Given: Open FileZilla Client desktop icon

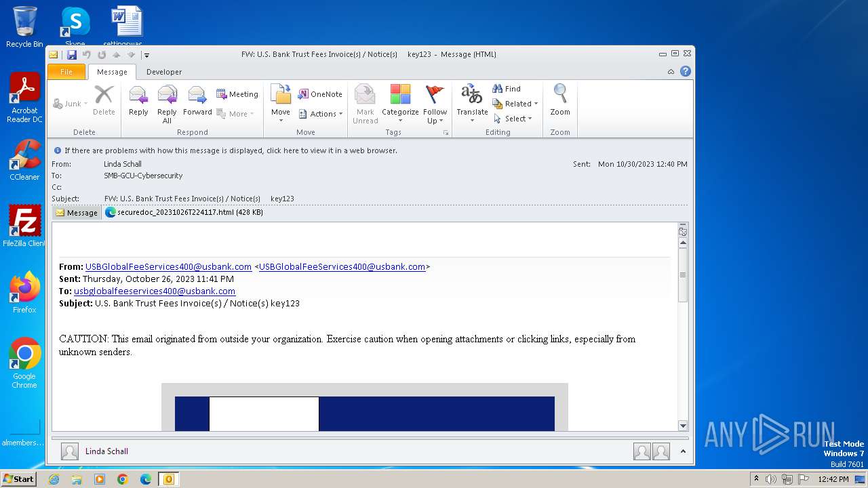Looking at the screenshot, I should click(x=24, y=226).
